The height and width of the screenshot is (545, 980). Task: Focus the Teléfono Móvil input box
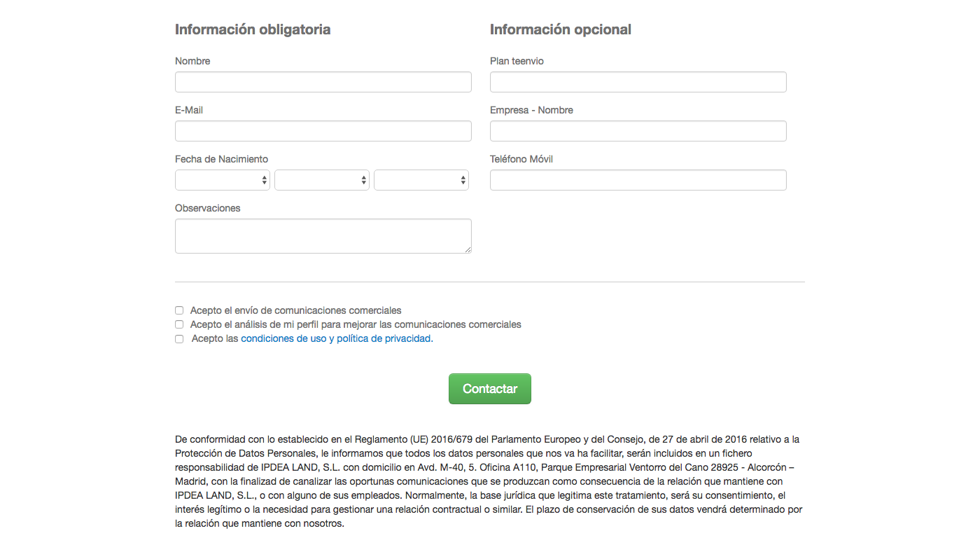638,180
